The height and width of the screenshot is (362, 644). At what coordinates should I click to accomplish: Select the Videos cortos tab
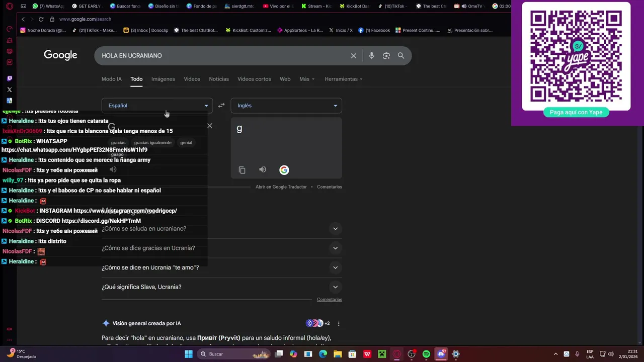tap(254, 79)
